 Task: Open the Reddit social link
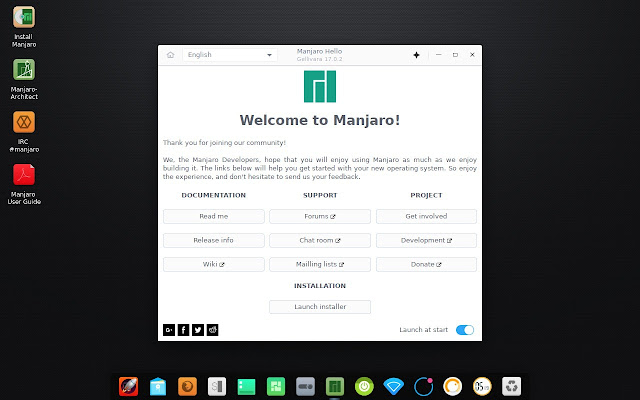point(213,330)
